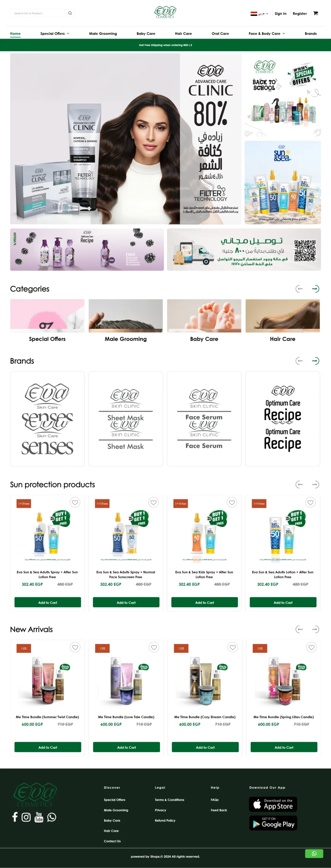Open Eva's Instagram icon in footer
This screenshot has height=868, width=331.
tap(26, 817)
